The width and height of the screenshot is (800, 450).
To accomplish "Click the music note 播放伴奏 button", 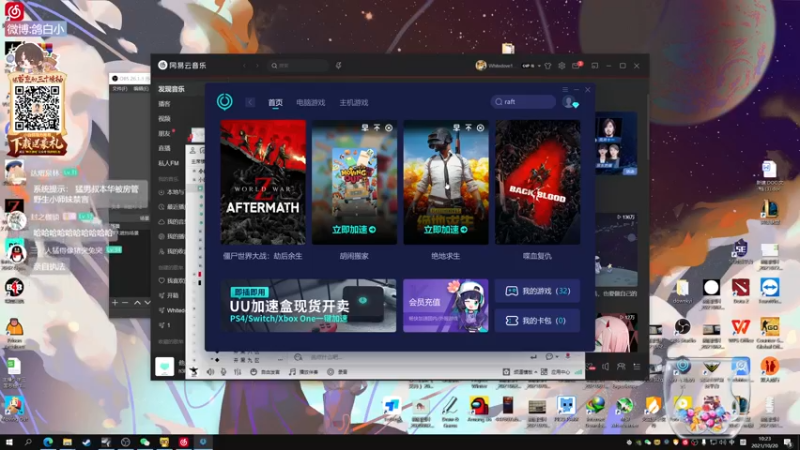I will pos(303,372).
